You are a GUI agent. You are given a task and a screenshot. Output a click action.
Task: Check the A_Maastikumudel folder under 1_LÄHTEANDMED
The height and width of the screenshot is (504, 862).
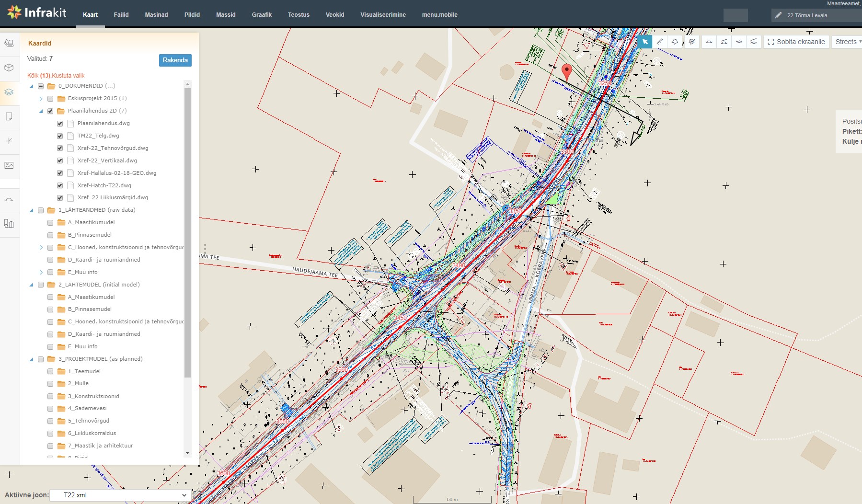(50, 223)
